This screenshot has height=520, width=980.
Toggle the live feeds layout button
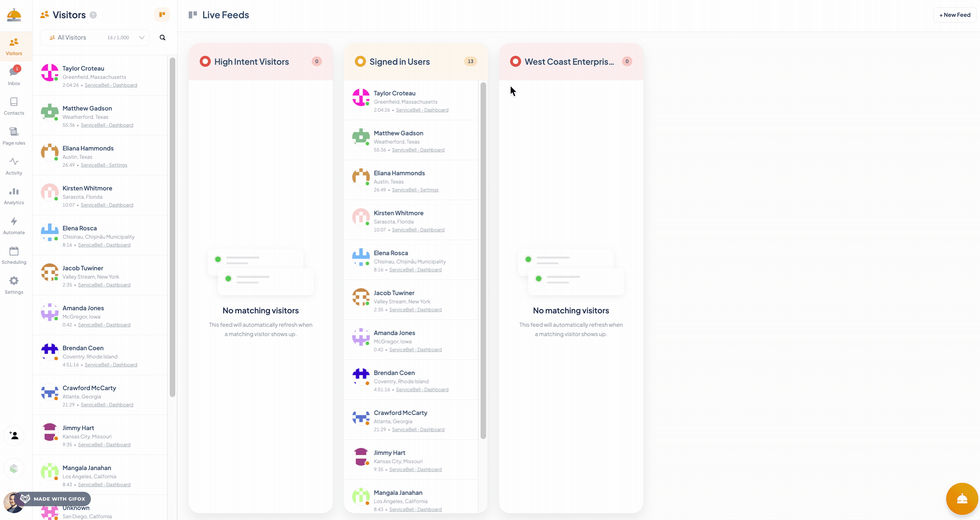162,14
